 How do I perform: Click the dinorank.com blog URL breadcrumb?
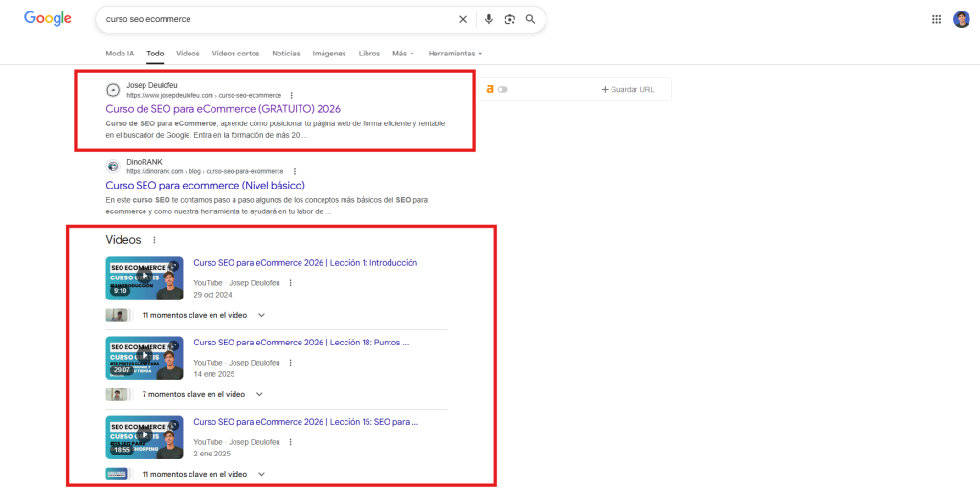click(x=205, y=171)
